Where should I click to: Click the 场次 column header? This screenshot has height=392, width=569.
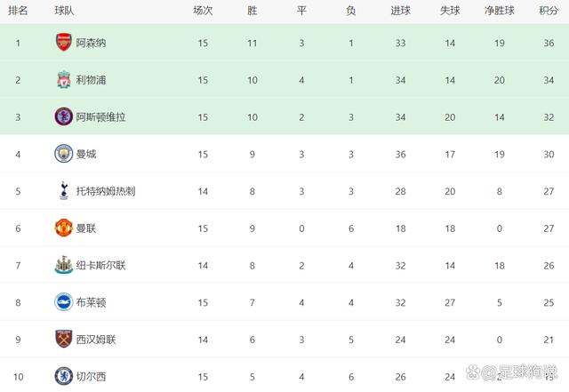[203, 11]
